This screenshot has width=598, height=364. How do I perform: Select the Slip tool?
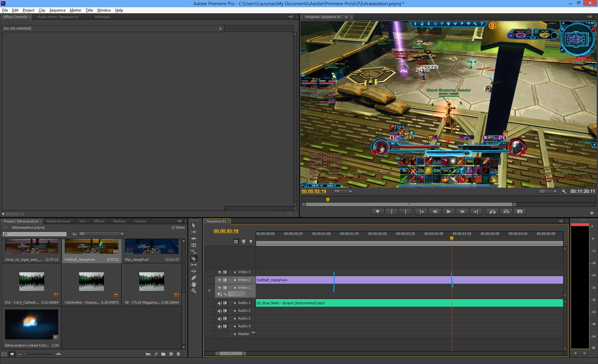(x=194, y=265)
